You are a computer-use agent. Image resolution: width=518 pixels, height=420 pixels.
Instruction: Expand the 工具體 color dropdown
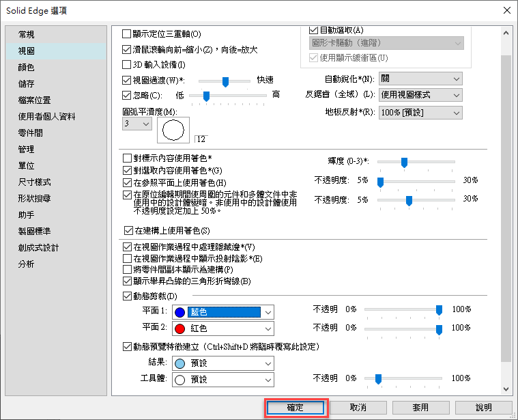click(x=223, y=380)
